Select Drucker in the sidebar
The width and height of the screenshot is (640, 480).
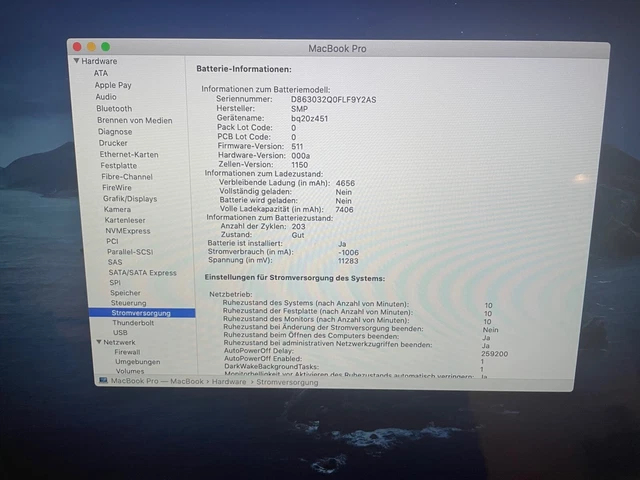click(x=113, y=143)
